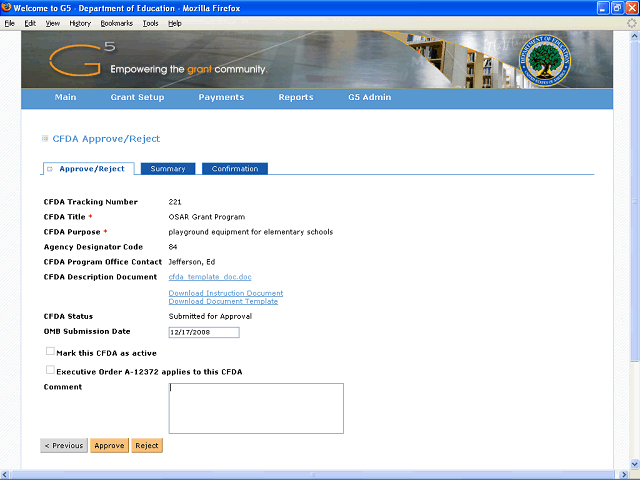The width and height of the screenshot is (640, 480).
Task: Click Download Instruction Document link
Action: [226, 293]
